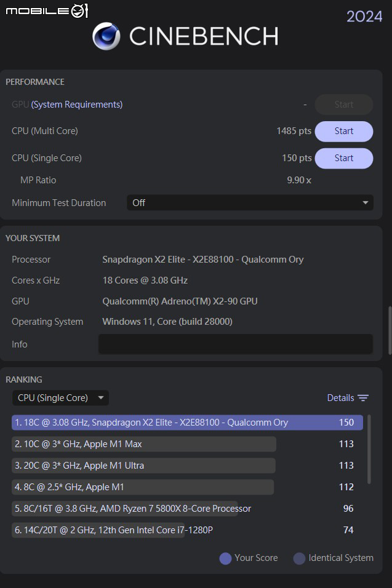Click the PERFORMANCE section heading
Image resolution: width=392 pixels, height=588 pixels.
35,82
